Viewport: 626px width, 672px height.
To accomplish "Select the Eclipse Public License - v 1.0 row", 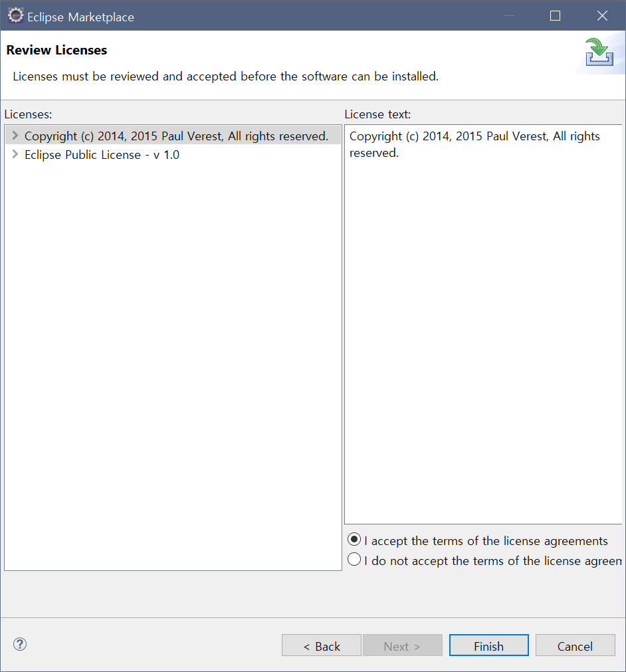I will 173,155.
